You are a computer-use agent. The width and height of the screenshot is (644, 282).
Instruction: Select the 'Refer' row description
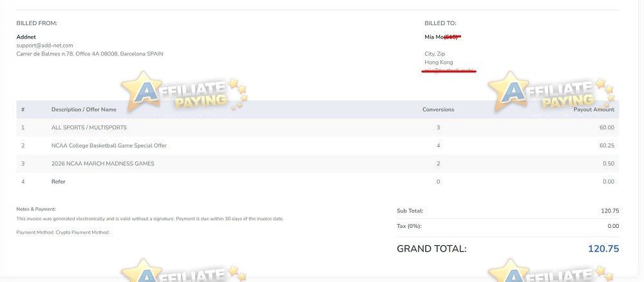pos(59,182)
